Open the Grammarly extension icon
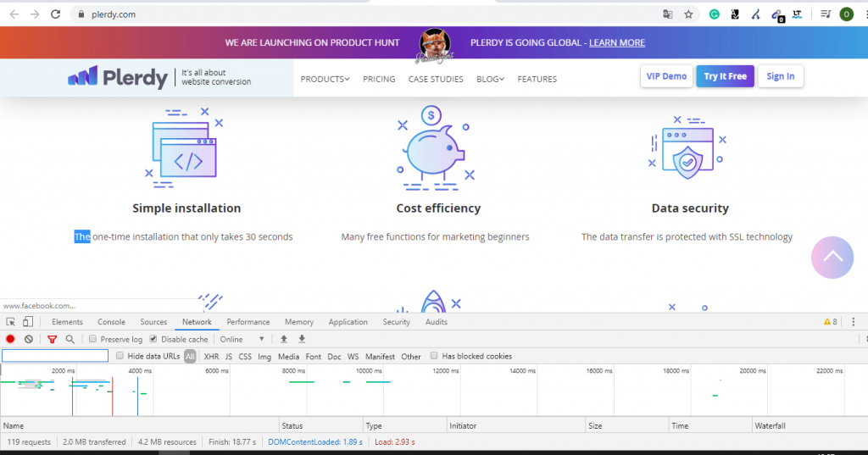 pyautogui.click(x=715, y=14)
